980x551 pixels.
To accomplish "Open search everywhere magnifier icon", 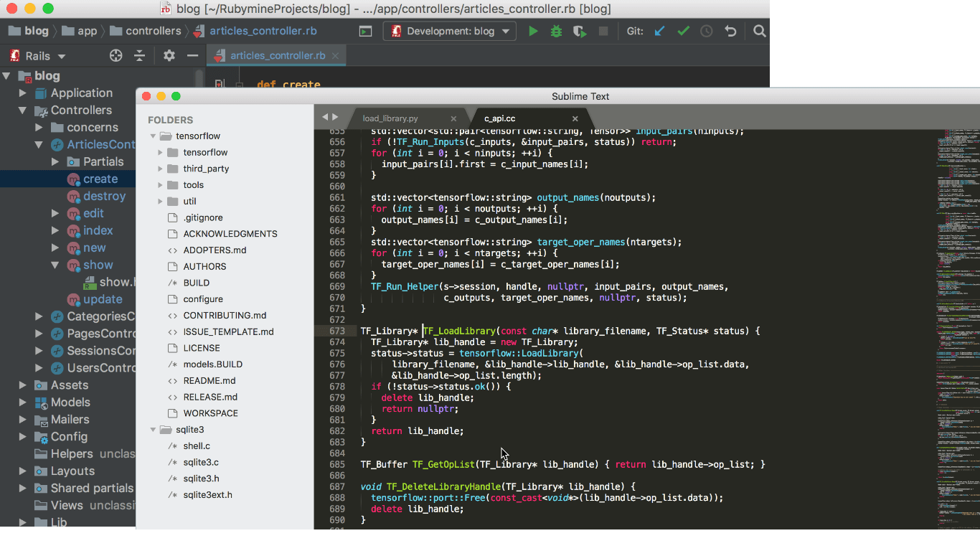I will tap(760, 32).
